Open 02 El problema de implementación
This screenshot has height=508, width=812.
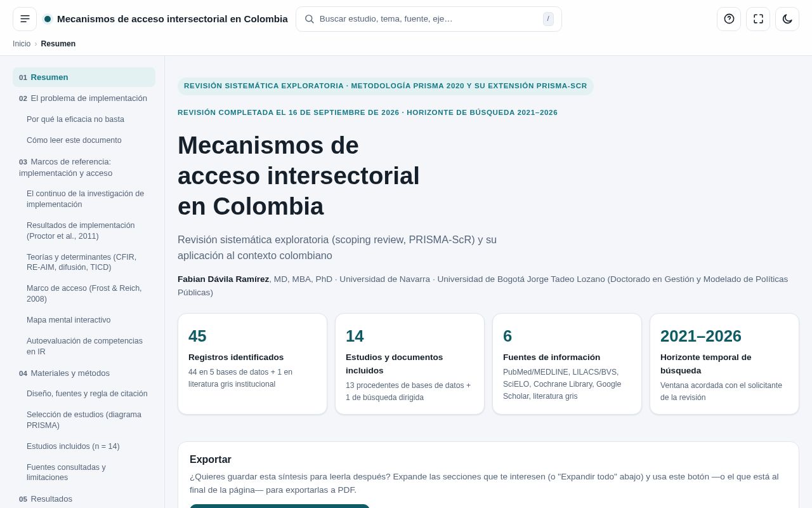84,98
